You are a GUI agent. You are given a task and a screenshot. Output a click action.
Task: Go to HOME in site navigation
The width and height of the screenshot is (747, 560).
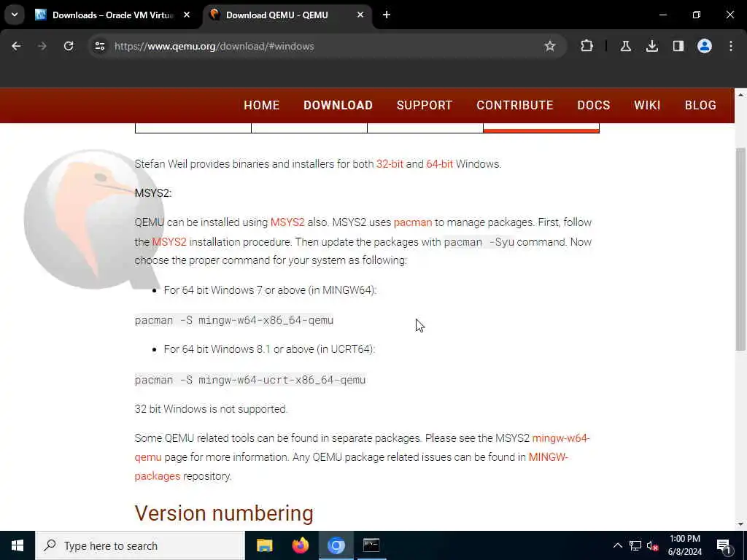pyautogui.click(x=262, y=105)
